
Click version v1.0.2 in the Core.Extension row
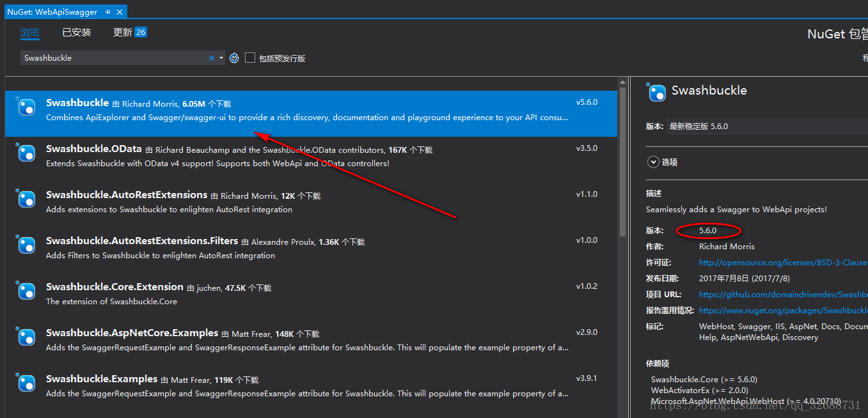tap(587, 286)
